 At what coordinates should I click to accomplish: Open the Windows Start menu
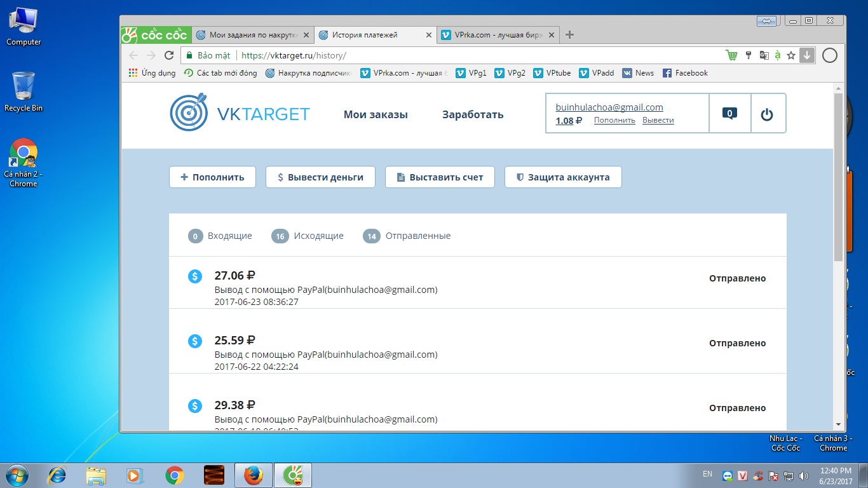pos(17,475)
